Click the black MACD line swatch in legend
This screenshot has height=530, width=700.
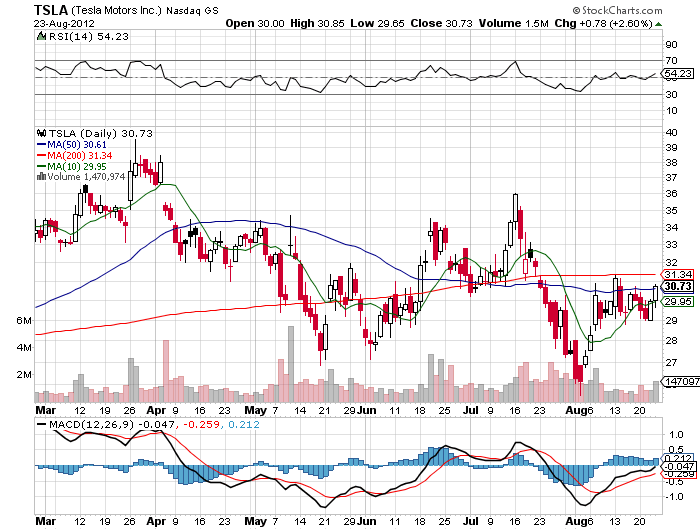(x=42, y=424)
